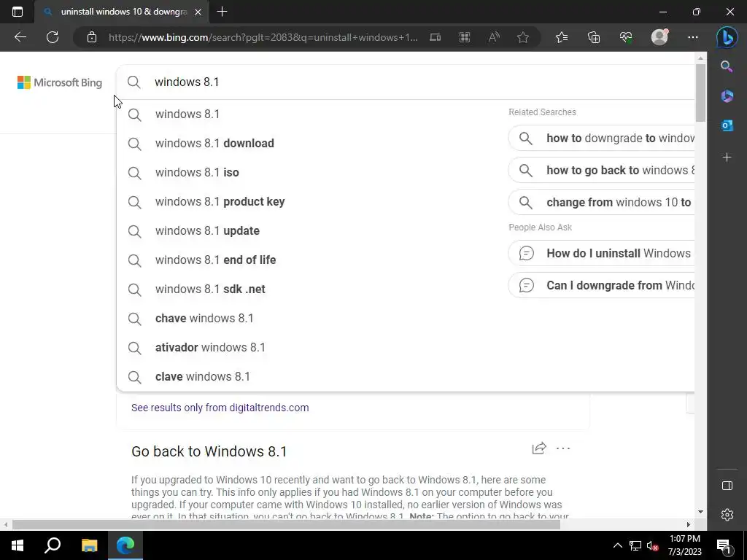Open a new tab with plus

point(222,12)
